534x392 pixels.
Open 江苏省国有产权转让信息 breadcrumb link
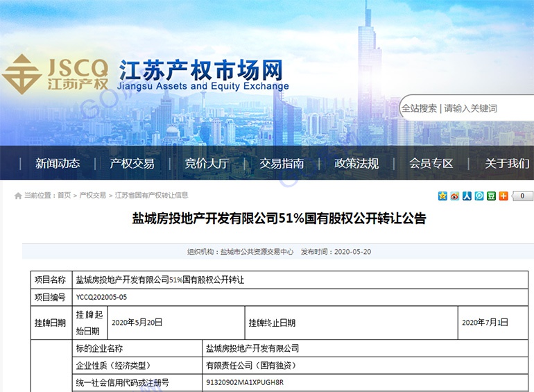152,195
